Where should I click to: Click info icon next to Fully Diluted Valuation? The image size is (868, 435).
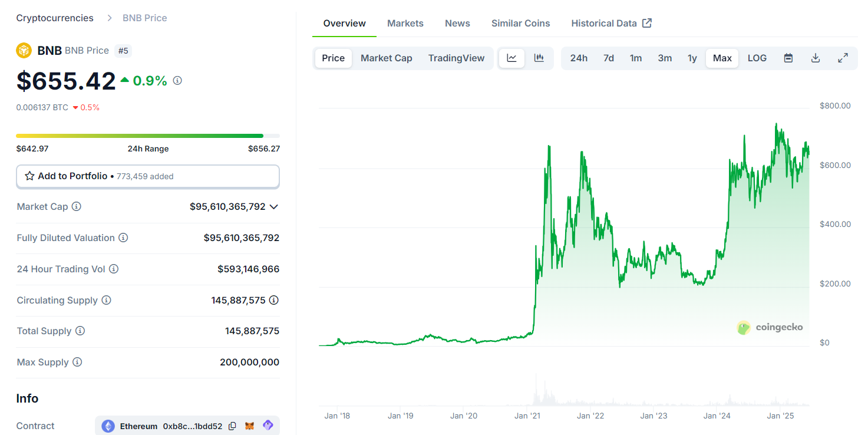pos(123,238)
